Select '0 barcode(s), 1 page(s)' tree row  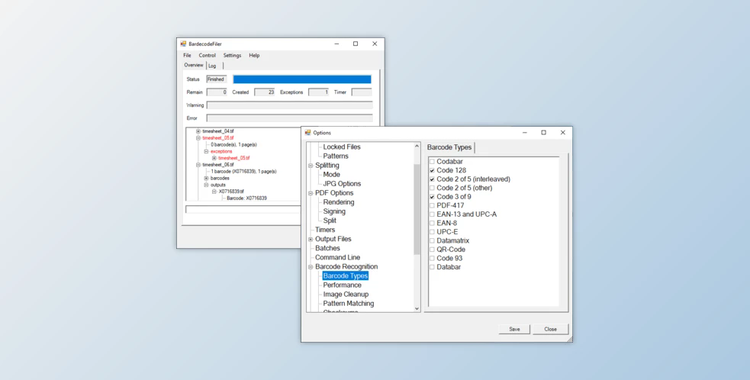tap(234, 145)
